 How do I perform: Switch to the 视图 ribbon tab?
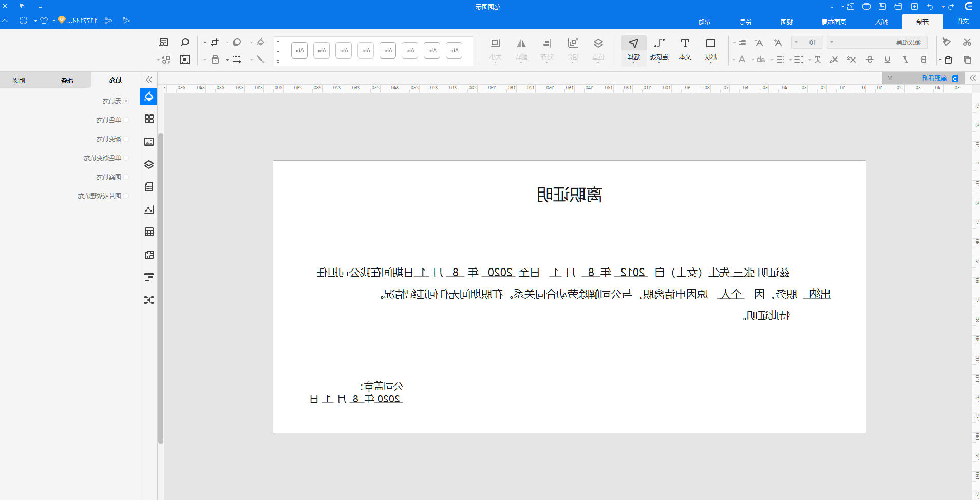[x=786, y=22]
